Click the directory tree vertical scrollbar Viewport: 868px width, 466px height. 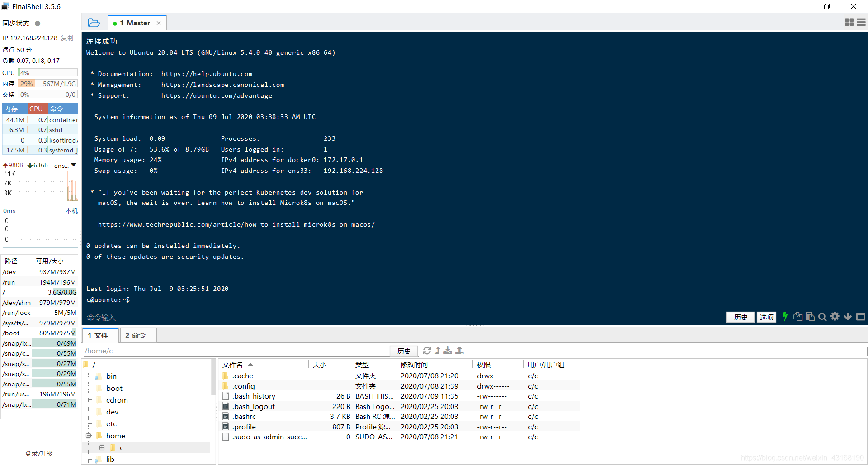tap(213, 378)
